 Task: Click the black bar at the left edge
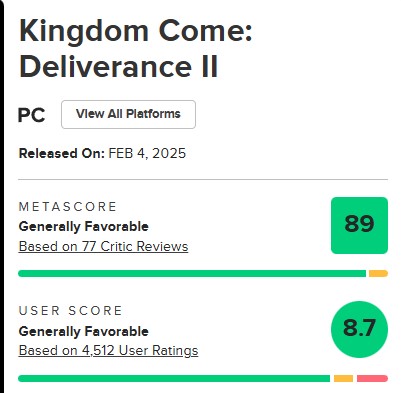[2, 197]
